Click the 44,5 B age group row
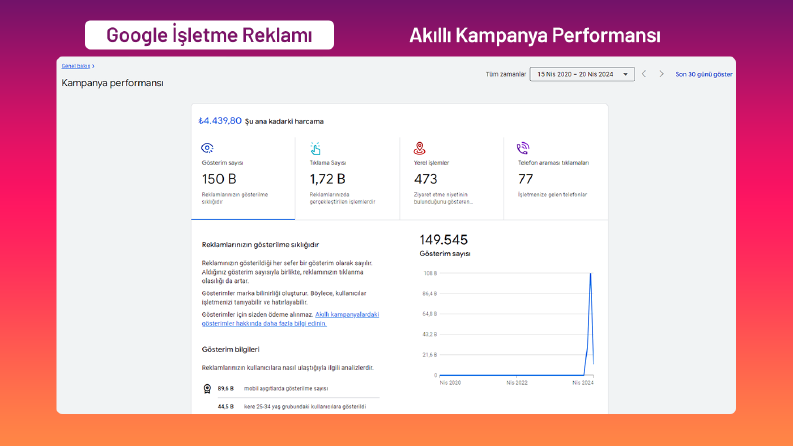The height and width of the screenshot is (446, 793). point(291,407)
